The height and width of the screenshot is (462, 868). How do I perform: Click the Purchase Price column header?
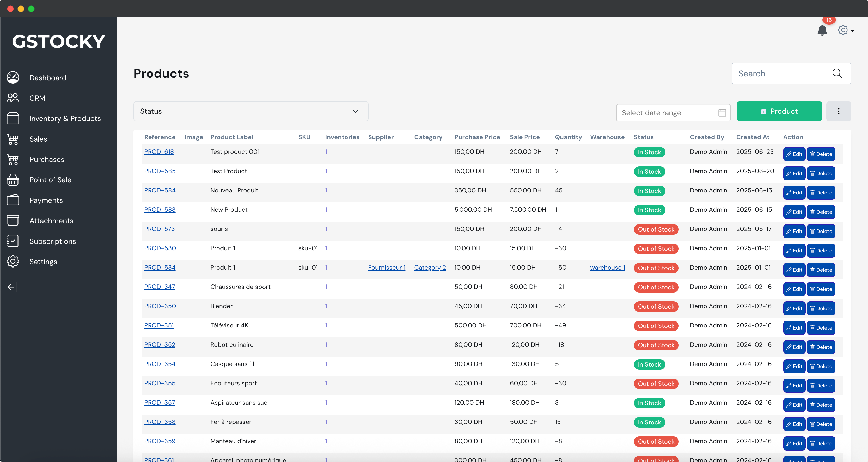pyautogui.click(x=477, y=137)
